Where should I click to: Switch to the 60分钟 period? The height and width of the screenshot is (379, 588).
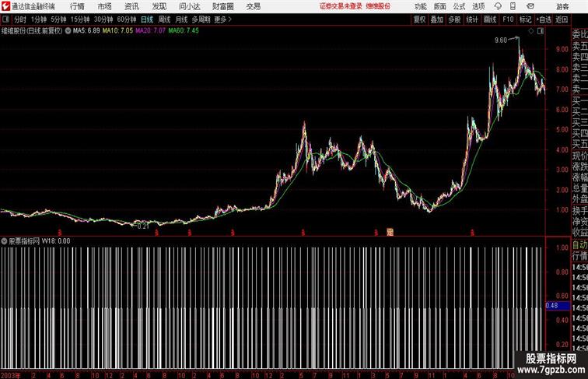pyautogui.click(x=127, y=19)
